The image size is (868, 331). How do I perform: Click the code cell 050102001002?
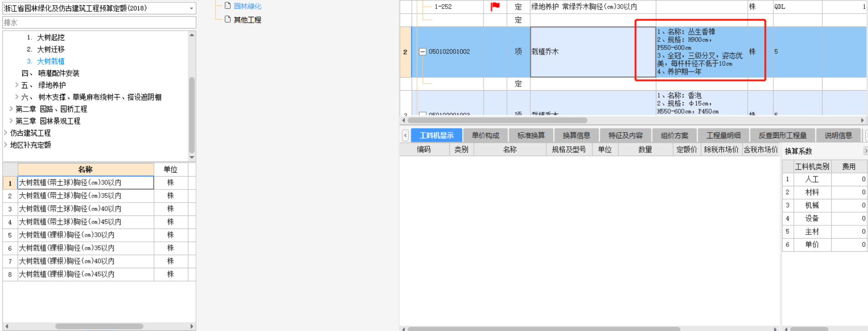[449, 52]
